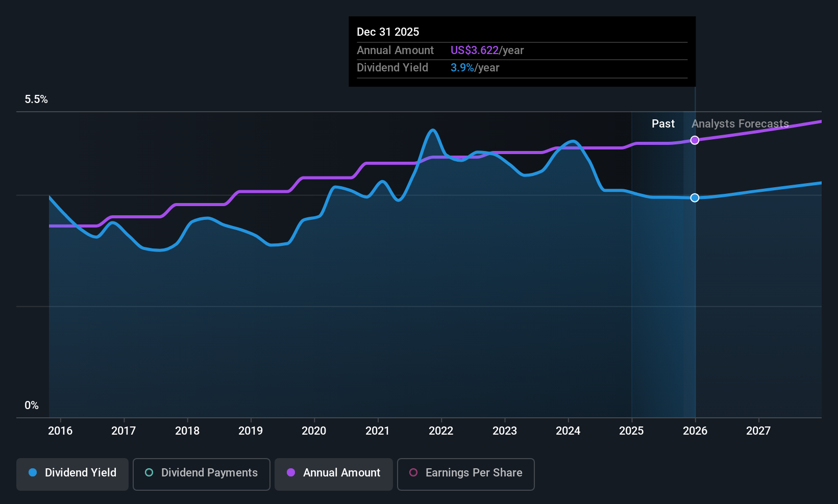Screen dimensions: 838x504
Task: Click the 5.5% y-axis label
Action: tap(36, 99)
